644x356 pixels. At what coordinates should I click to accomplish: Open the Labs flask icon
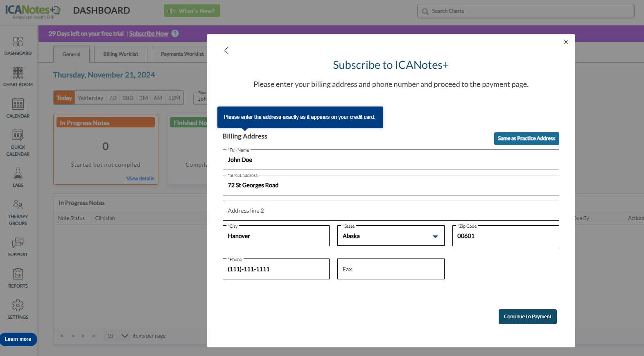tap(18, 174)
